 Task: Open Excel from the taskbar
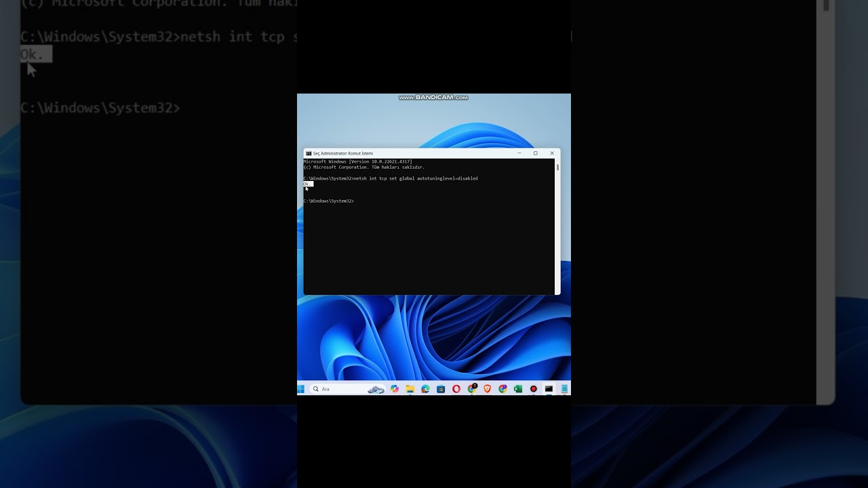pyautogui.click(x=518, y=389)
